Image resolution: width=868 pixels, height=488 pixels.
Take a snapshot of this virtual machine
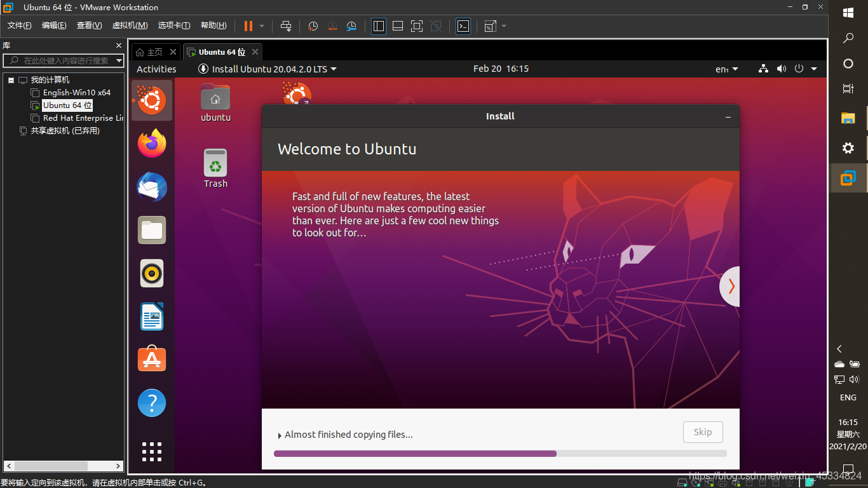[313, 26]
